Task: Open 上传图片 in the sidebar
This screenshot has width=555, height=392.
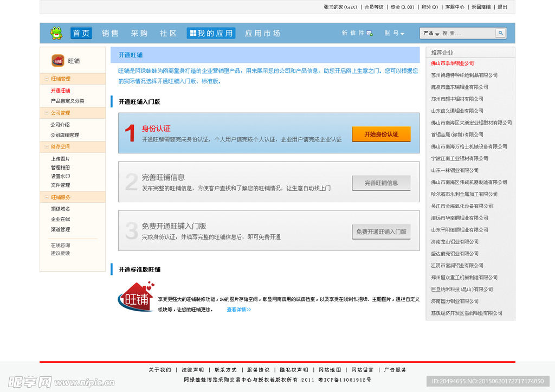Action: 60,159
